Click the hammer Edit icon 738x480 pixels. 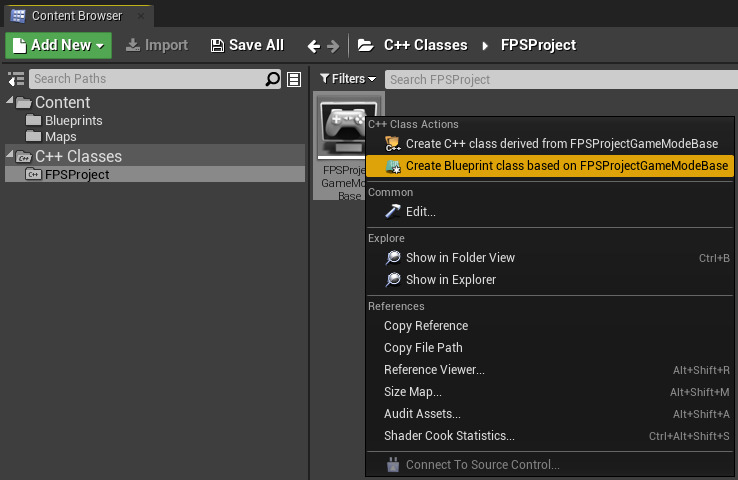click(393, 212)
